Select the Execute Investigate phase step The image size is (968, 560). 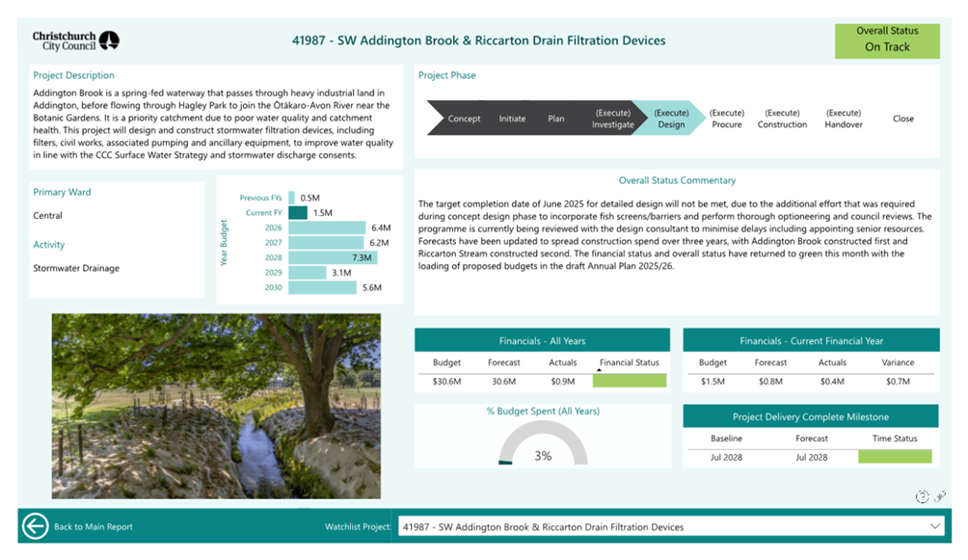pos(613,119)
